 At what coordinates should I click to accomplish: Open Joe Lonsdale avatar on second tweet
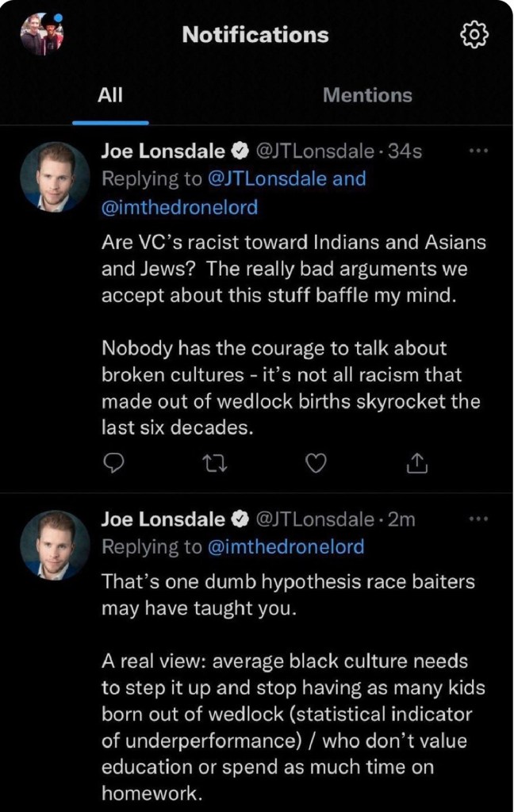(55, 546)
